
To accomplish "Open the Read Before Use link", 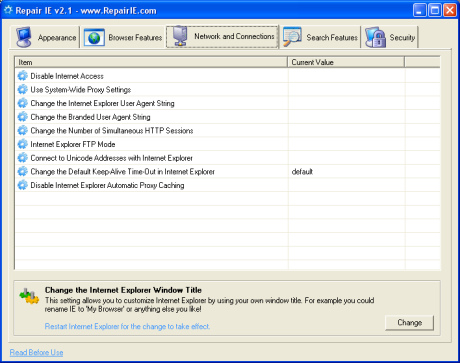I will pyautogui.click(x=36, y=352).
